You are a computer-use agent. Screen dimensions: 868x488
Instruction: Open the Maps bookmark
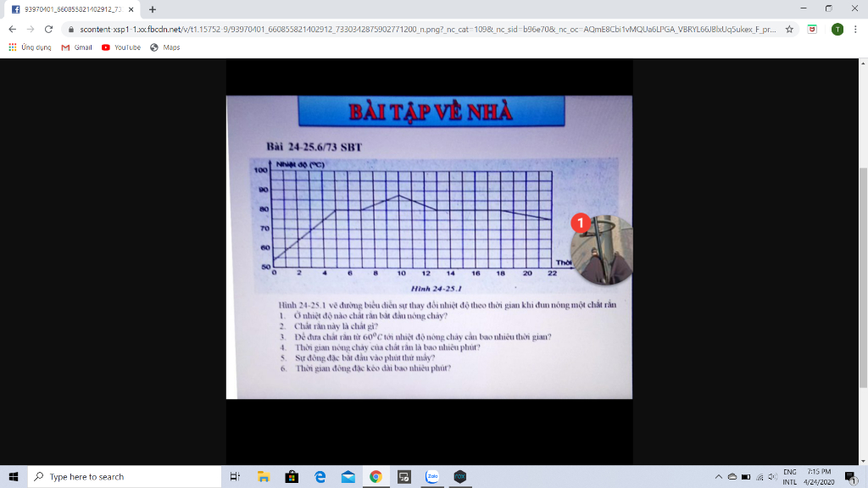tap(165, 47)
